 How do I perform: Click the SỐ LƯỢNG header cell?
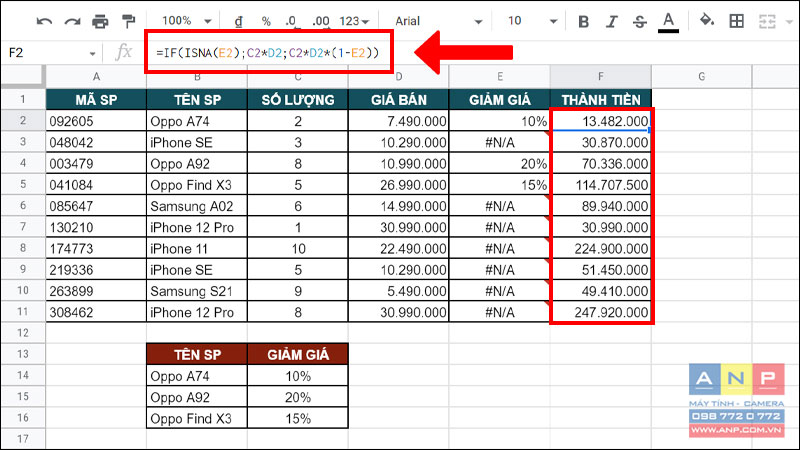(298, 99)
